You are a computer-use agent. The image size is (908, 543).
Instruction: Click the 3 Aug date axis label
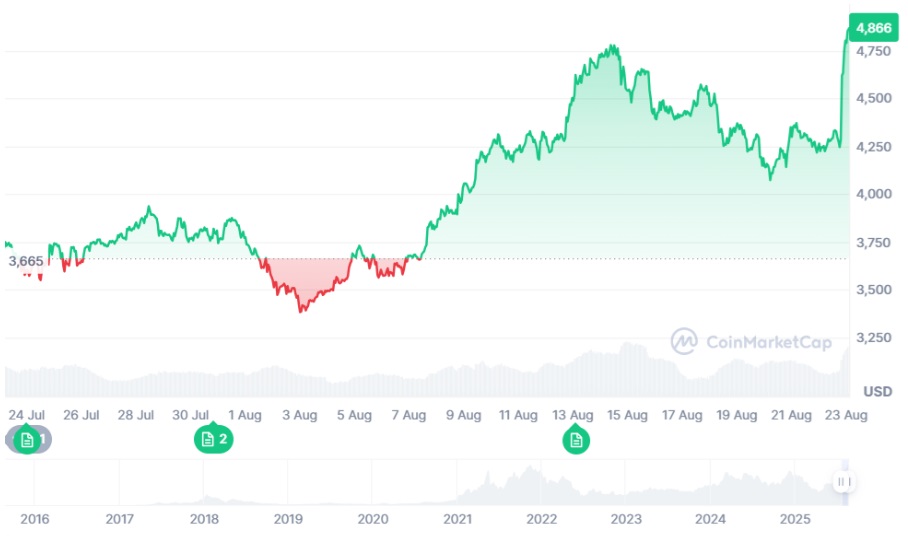pyautogui.click(x=299, y=415)
